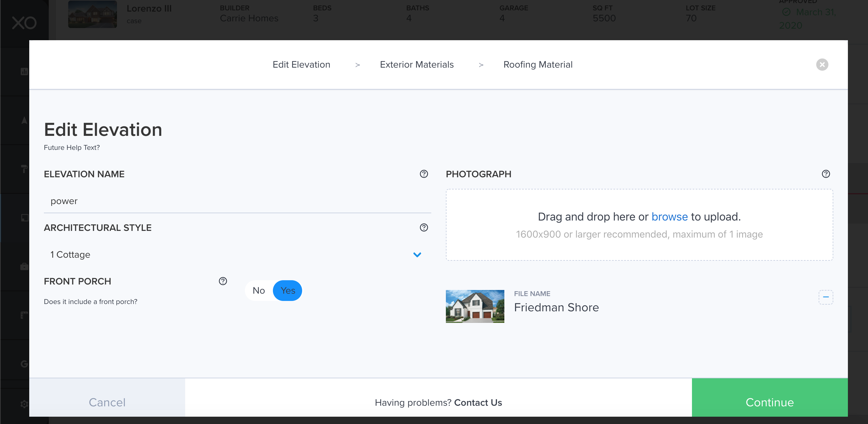Expand Architectural Style dropdown chevron
The image size is (868, 424).
tap(417, 254)
